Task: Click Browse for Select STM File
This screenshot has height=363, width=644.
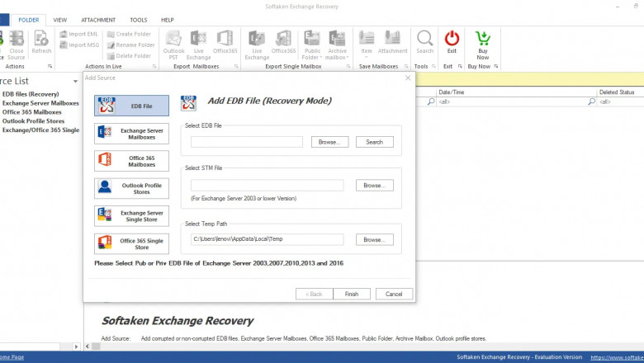Action: click(375, 186)
